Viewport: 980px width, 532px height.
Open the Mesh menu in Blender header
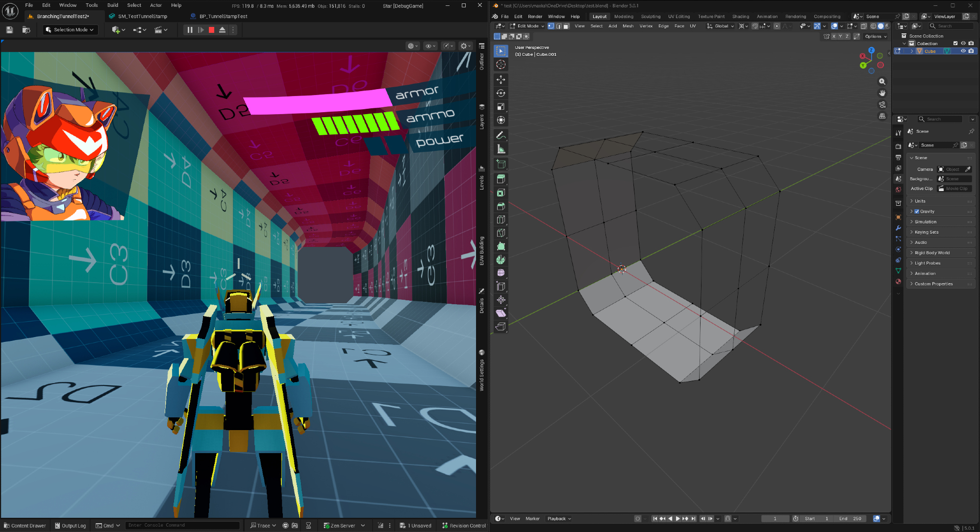(628, 26)
